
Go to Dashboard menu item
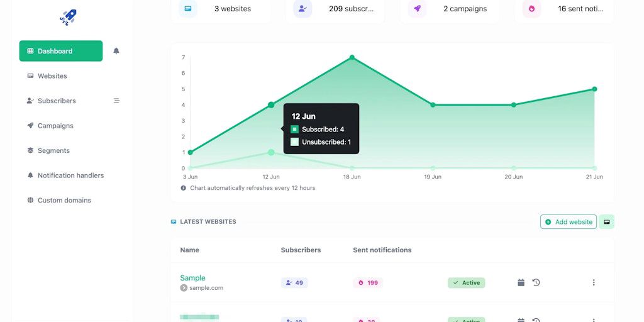tap(61, 51)
